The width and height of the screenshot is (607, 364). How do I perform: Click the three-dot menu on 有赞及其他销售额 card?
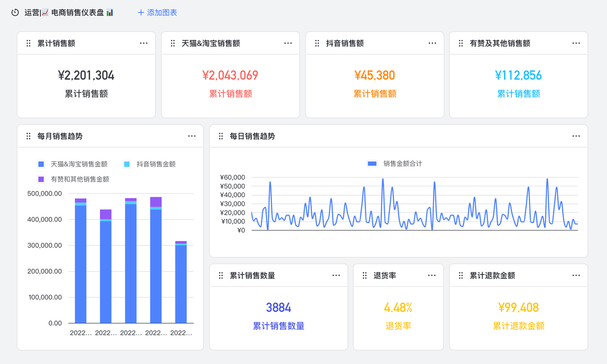pos(576,43)
